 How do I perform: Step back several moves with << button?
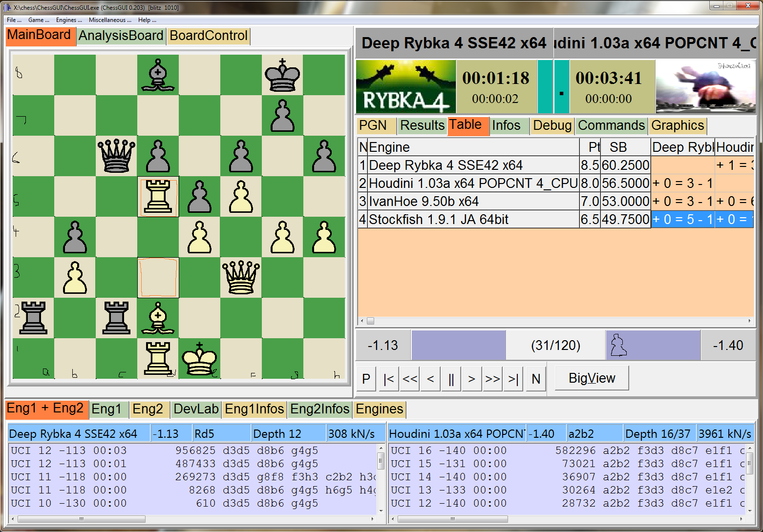click(x=410, y=379)
